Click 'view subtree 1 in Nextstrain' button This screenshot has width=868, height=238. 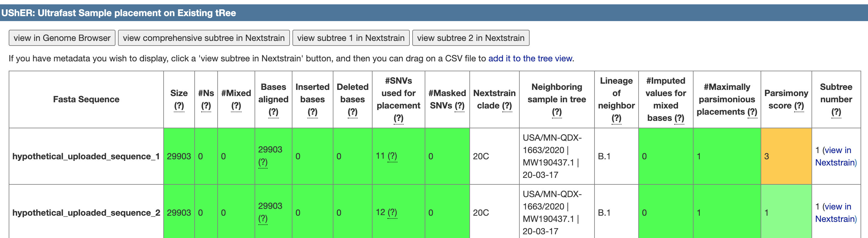click(x=351, y=38)
